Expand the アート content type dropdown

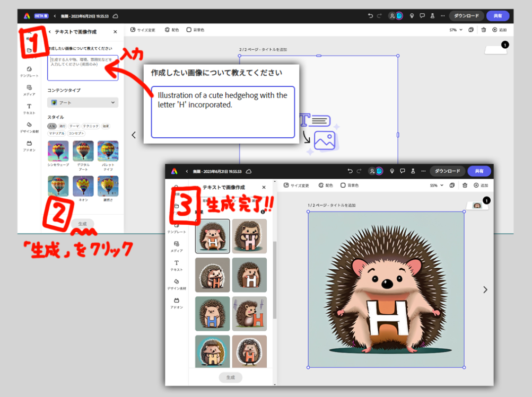pyautogui.click(x=83, y=102)
